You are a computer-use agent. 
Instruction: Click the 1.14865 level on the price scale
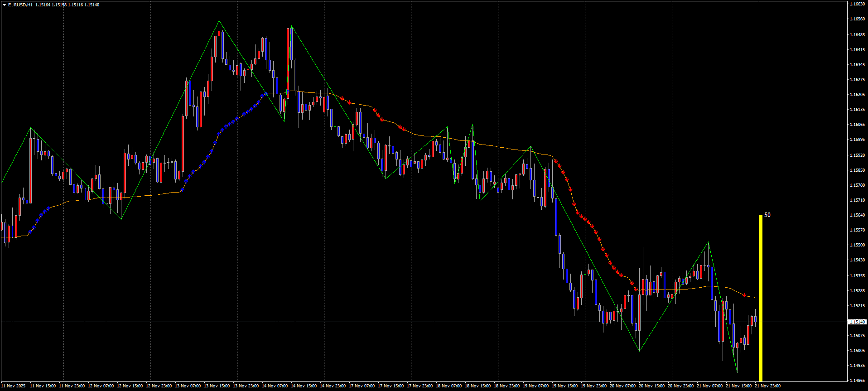856,381
